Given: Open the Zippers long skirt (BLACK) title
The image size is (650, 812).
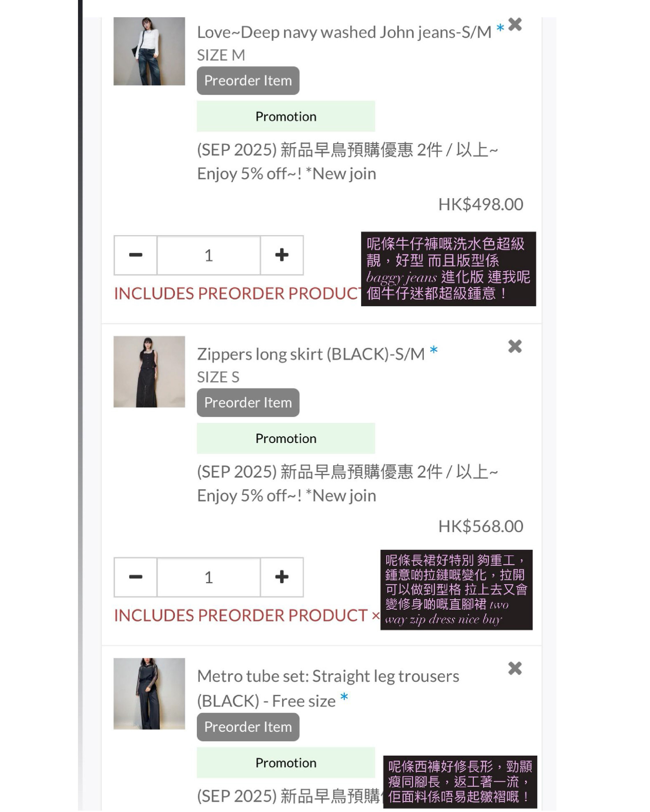Looking at the screenshot, I should [x=311, y=354].
